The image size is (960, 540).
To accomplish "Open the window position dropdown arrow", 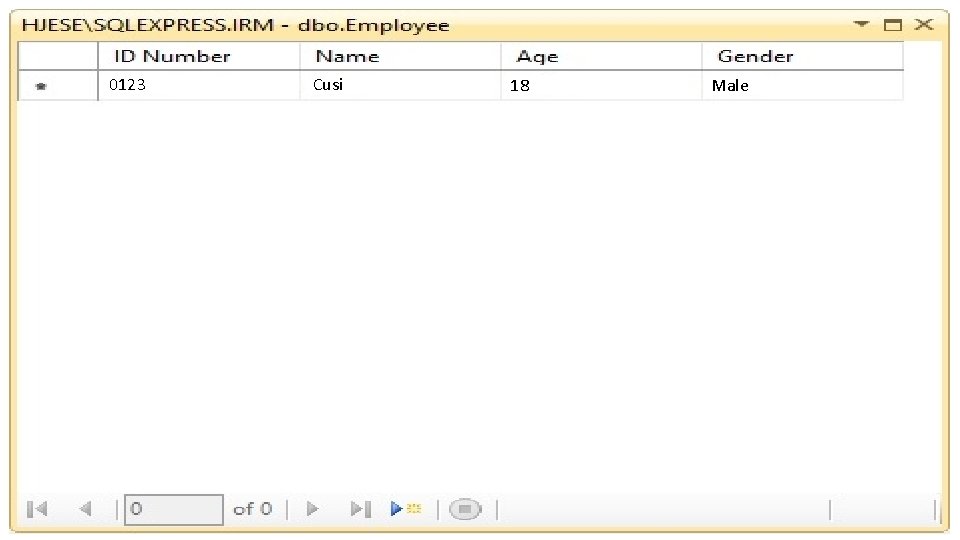I will (x=861, y=24).
